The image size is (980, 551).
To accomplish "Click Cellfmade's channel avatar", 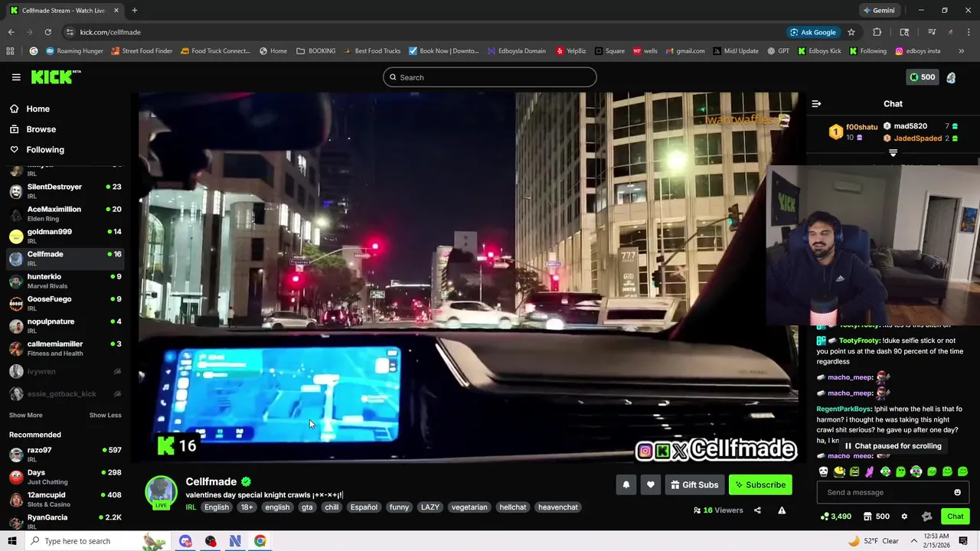I will 162,492.
